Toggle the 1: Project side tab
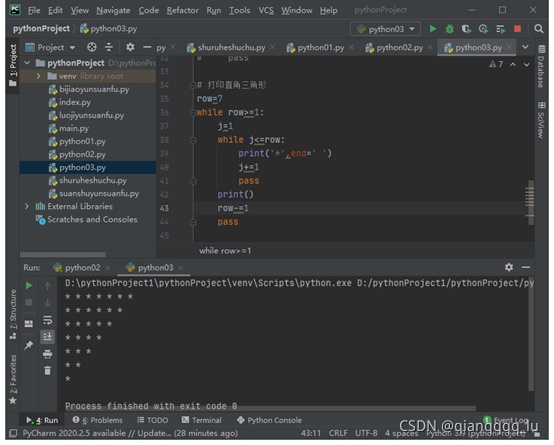 [13, 65]
